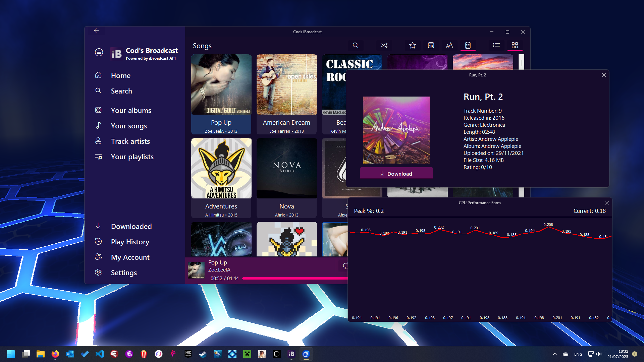Open Epic Games Launcher from the taskbar
This screenshot has height=362, width=644.
[188, 354]
